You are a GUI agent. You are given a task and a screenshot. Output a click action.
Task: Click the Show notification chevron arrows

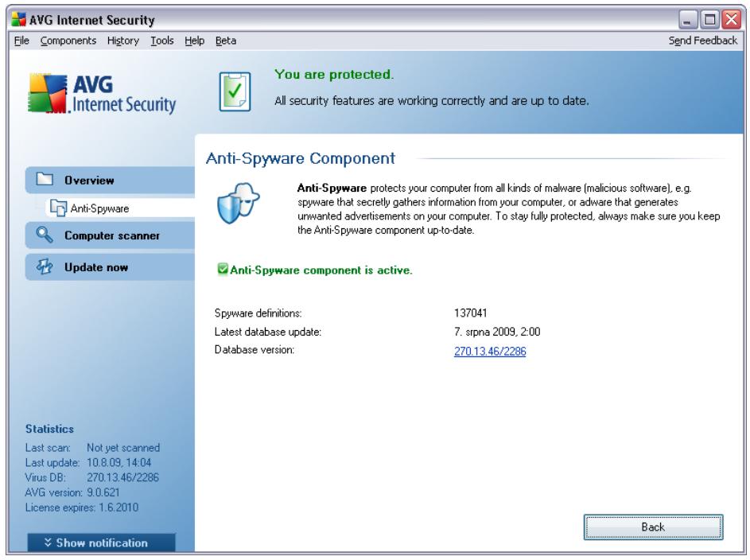(x=48, y=542)
